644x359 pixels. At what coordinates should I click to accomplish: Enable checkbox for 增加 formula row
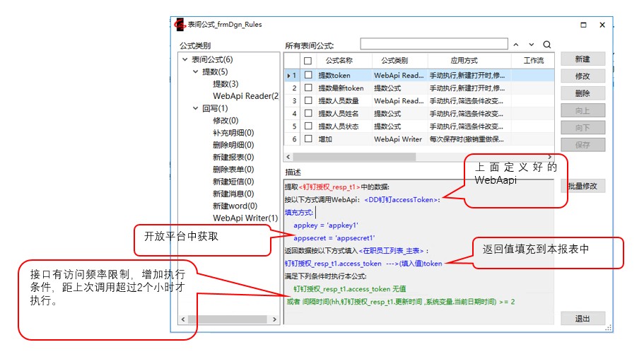[308, 139]
